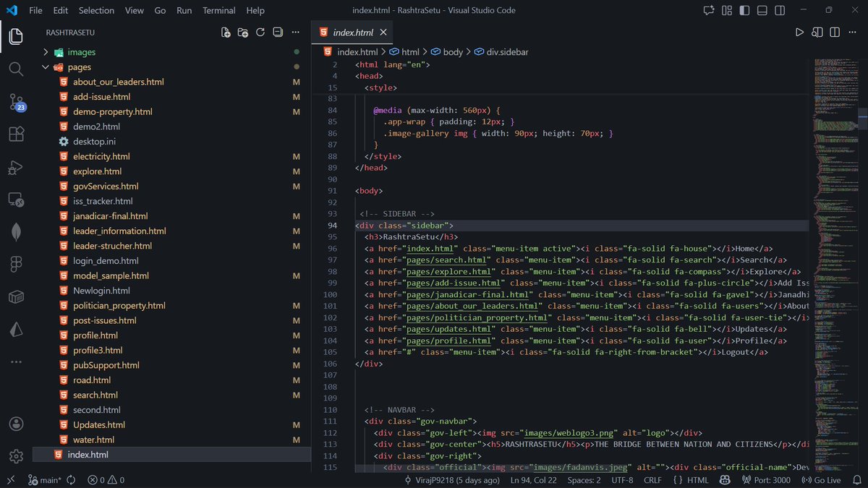This screenshot has width=868, height=488.
Task: Change encoding via UTF-8 status item
Action: coord(622,480)
